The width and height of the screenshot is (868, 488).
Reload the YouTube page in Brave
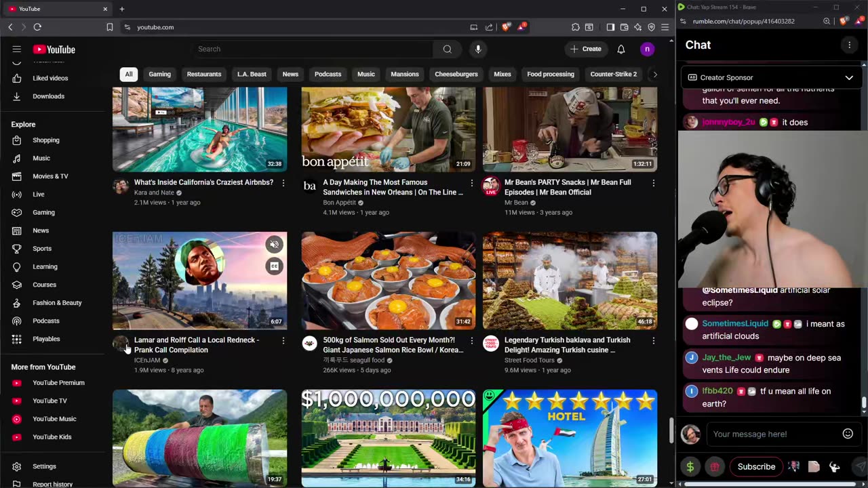tap(37, 27)
